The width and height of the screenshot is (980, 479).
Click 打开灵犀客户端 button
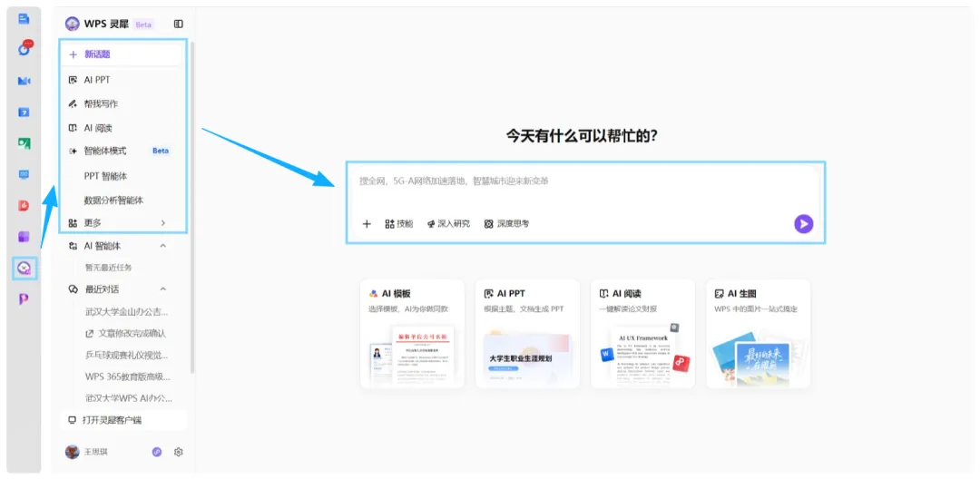123,420
